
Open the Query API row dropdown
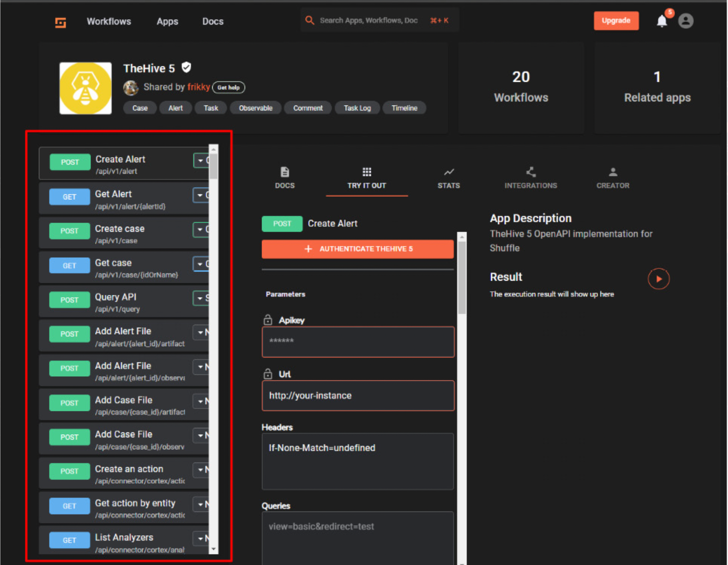click(200, 298)
